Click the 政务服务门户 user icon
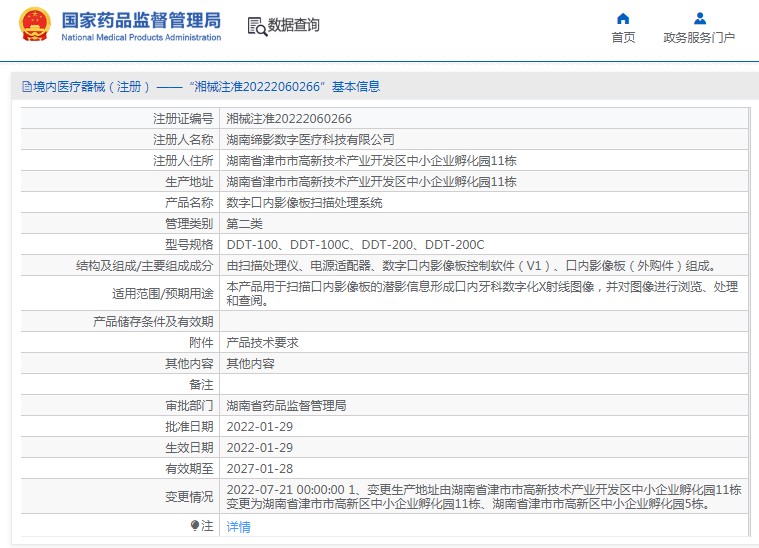 point(699,19)
